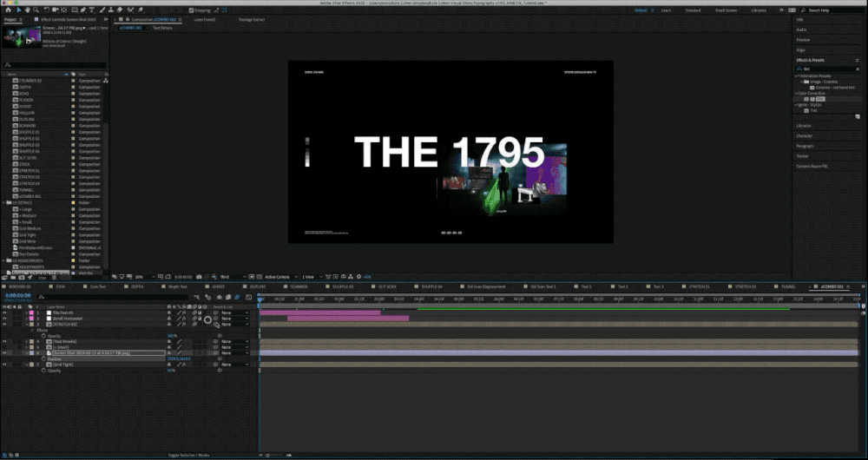
Task: Select the Type tool
Action: (92, 10)
